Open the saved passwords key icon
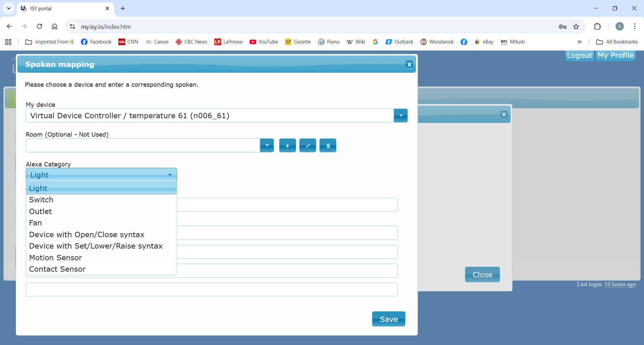This screenshot has height=345, width=644. 562,27
